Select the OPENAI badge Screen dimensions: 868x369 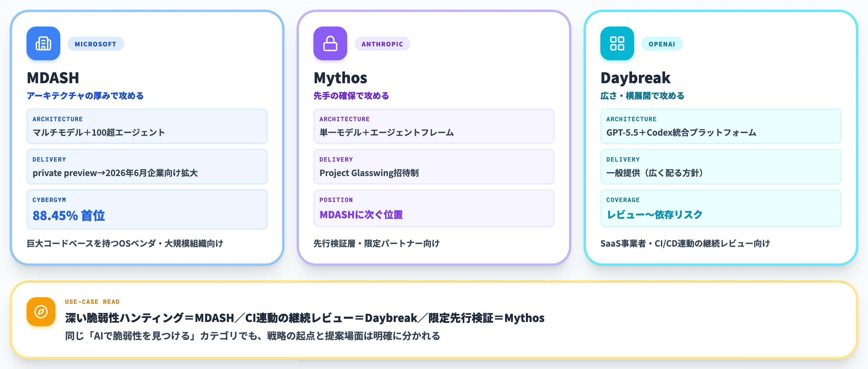(x=662, y=44)
